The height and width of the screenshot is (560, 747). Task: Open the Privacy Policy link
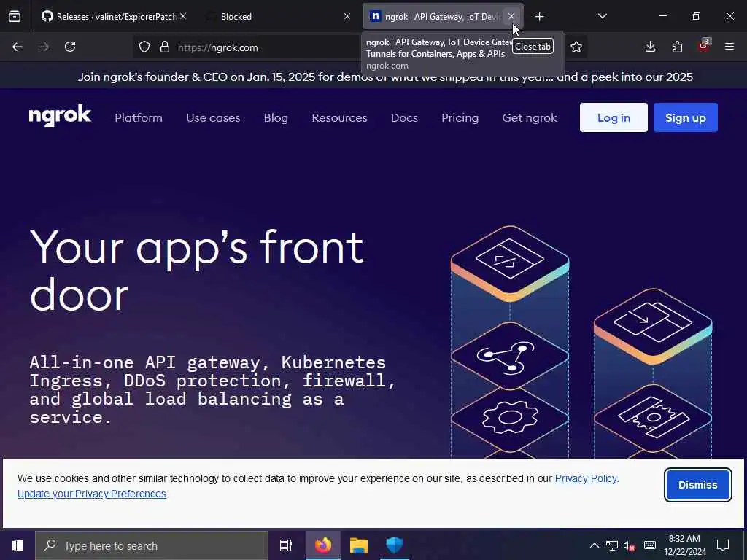586,478
